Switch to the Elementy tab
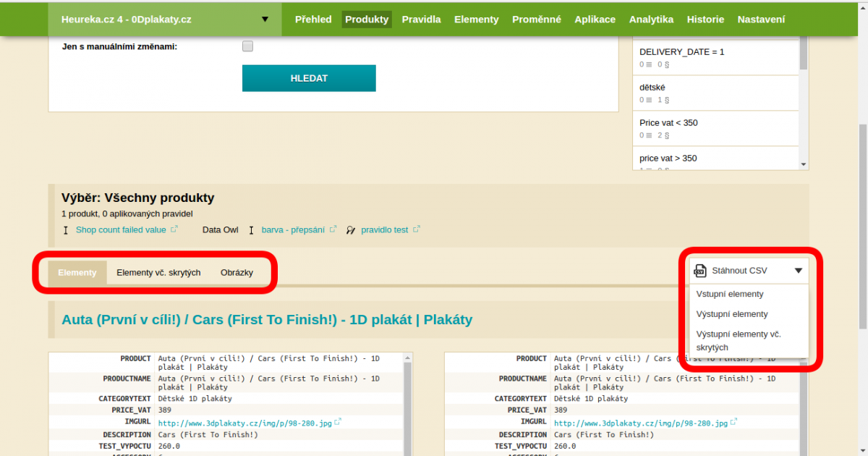The height and width of the screenshot is (456, 868). [x=77, y=273]
